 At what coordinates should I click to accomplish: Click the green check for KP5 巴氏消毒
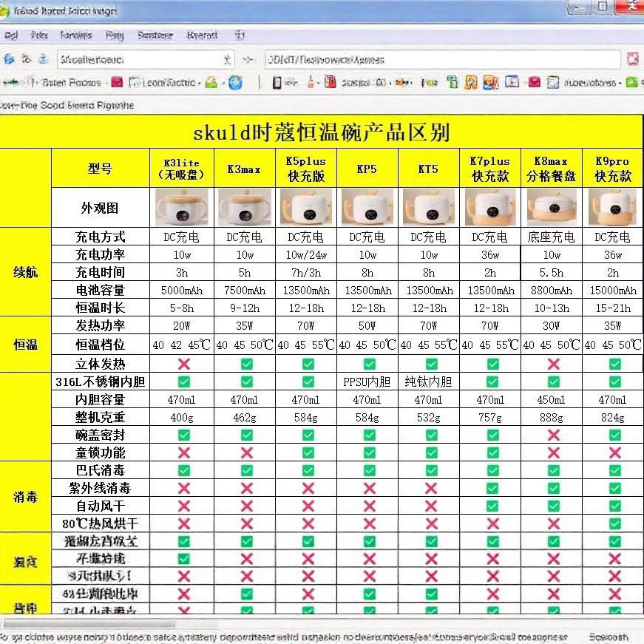point(369,470)
